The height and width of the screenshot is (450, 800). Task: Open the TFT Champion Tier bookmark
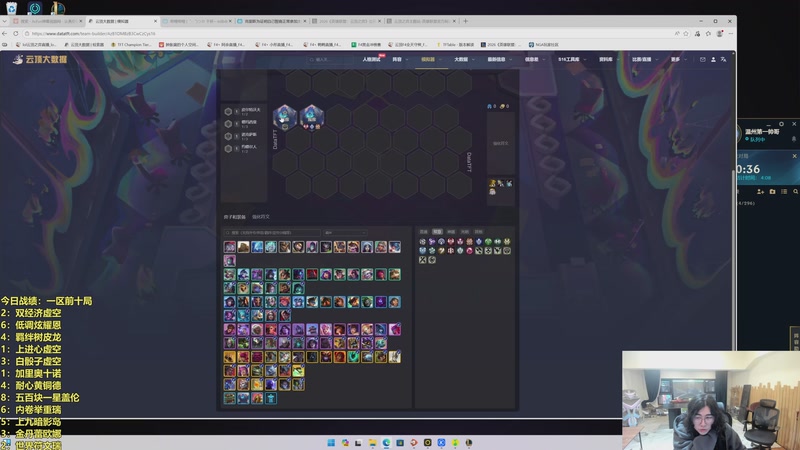(x=131, y=45)
